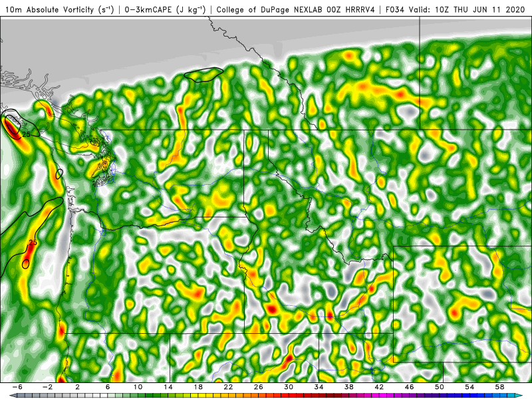Click the "Valid: 10Z THU JUN 11 2020" text
This screenshot has height=399, width=532.
point(467,10)
